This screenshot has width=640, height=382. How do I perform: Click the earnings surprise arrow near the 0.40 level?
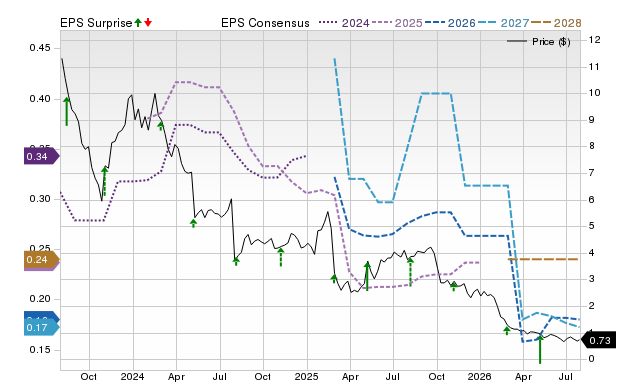[x=67, y=111]
